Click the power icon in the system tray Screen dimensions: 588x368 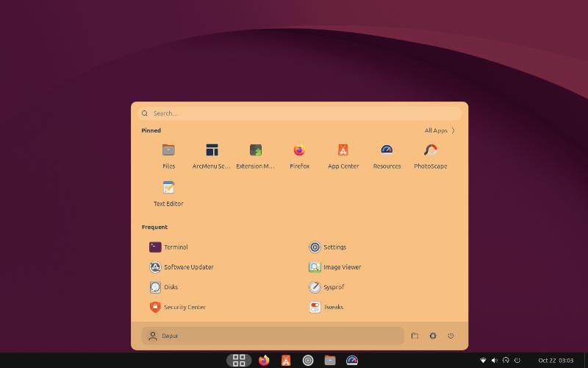(517, 361)
